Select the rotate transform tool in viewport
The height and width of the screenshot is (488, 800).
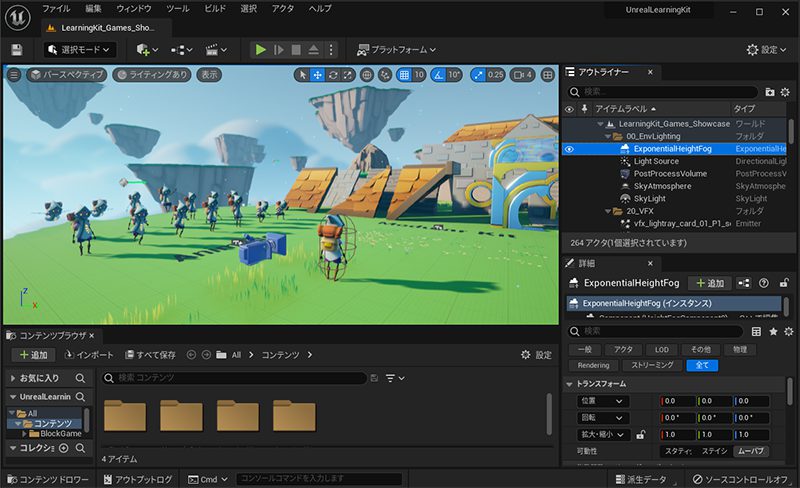(333, 75)
